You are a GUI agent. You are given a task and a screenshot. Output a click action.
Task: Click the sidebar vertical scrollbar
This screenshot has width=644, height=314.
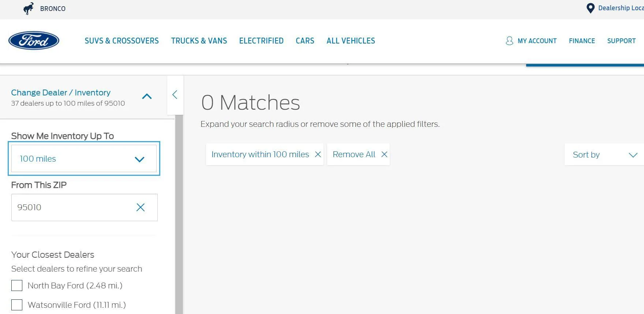[x=179, y=214]
